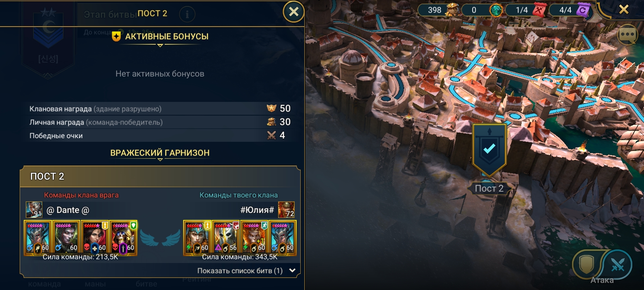Select the enemy skull champion with shield badge
The width and height of the screenshot is (644, 290).
pos(124,238)
